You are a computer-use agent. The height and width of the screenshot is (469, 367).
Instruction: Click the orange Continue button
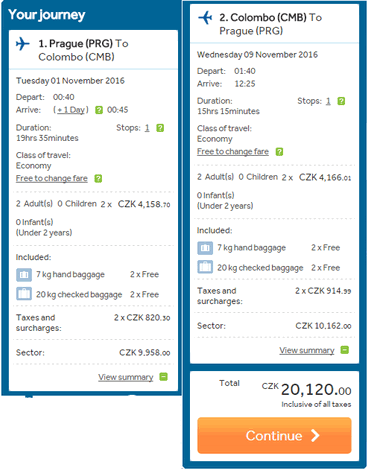pos(274,435)
